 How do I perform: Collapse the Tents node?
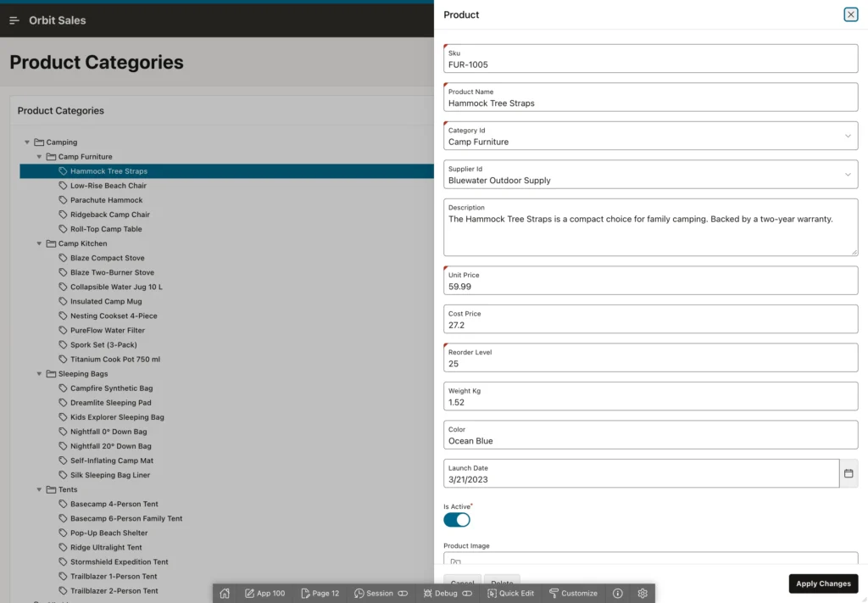[39, 489]
